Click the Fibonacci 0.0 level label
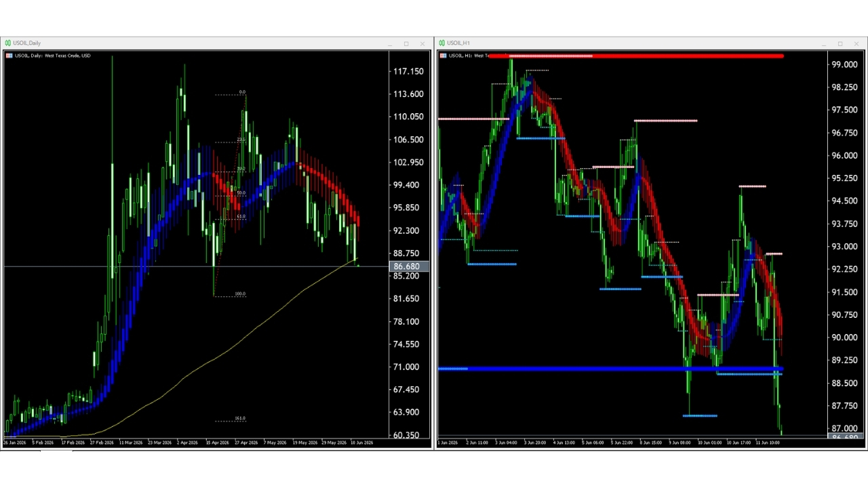This screenshot has height=488, width=868. (242, 92)
